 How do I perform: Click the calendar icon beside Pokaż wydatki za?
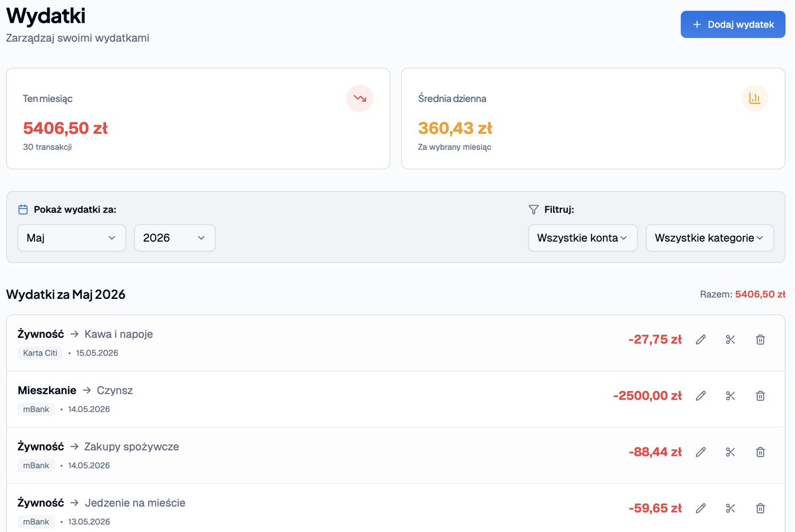23,209
